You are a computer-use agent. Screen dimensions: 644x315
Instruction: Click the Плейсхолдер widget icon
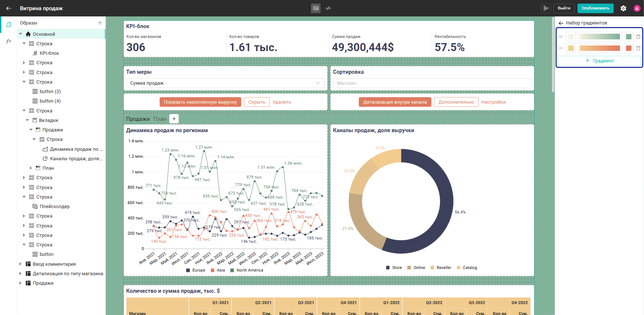35,206
